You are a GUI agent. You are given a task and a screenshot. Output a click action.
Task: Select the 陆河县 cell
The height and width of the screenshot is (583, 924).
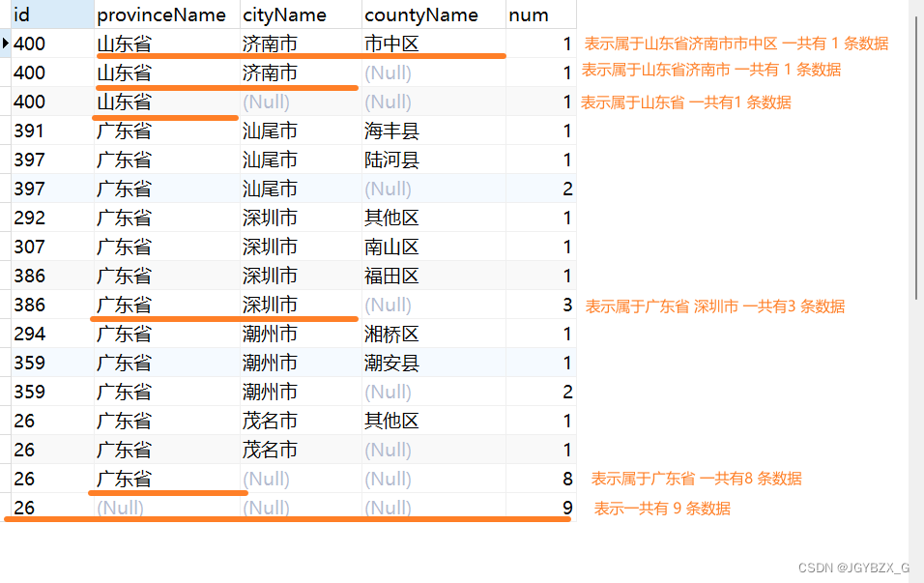433,160
